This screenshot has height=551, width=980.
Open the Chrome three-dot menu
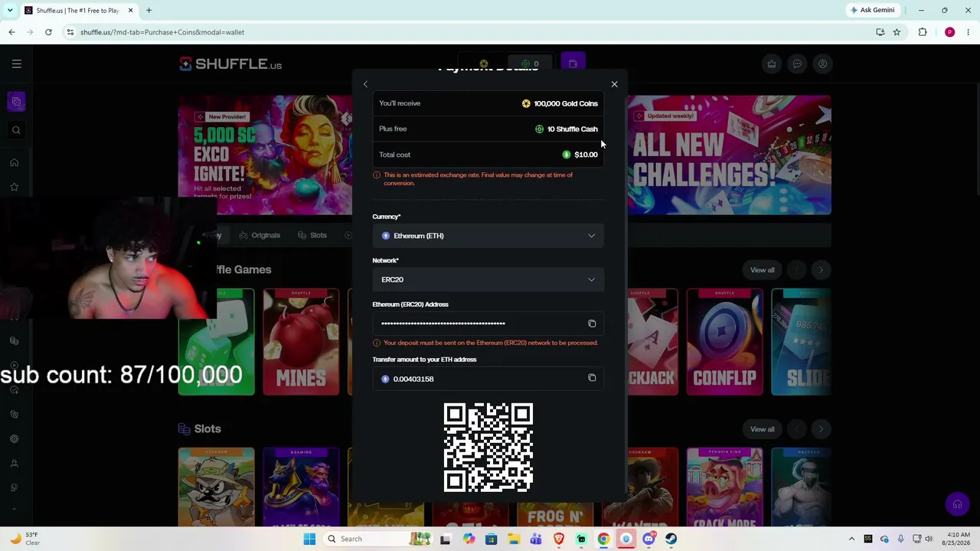pyautogui.click(x=969, y=32)
